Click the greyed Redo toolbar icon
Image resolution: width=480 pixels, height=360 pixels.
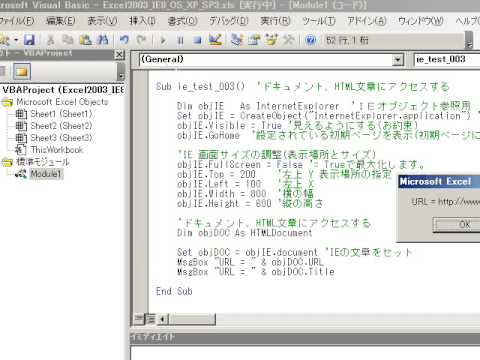tap(142, 40)
